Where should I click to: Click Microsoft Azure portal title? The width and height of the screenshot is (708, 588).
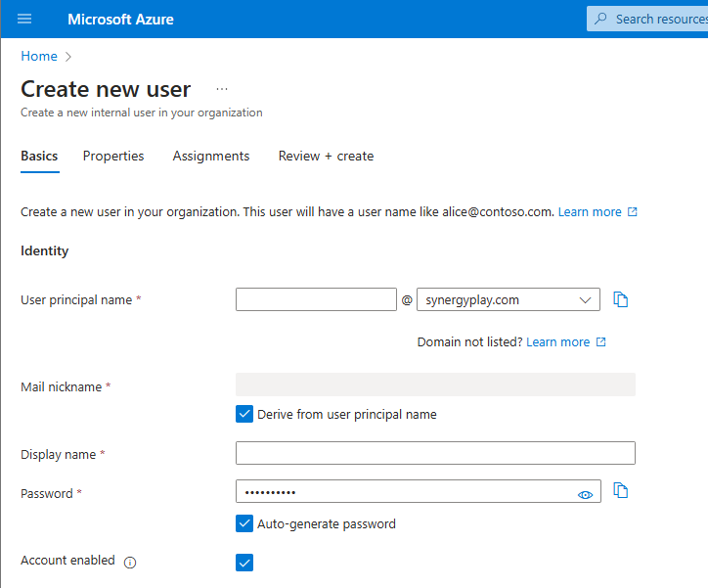(120, 19)
